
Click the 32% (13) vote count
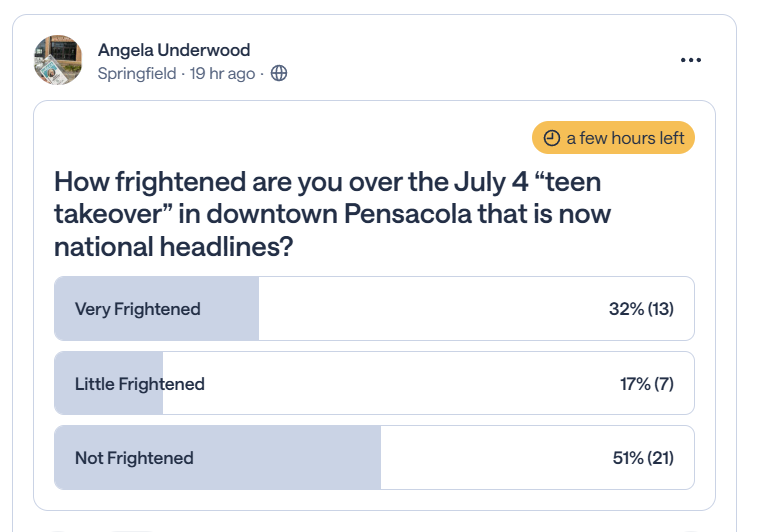(x=641, y=309)
